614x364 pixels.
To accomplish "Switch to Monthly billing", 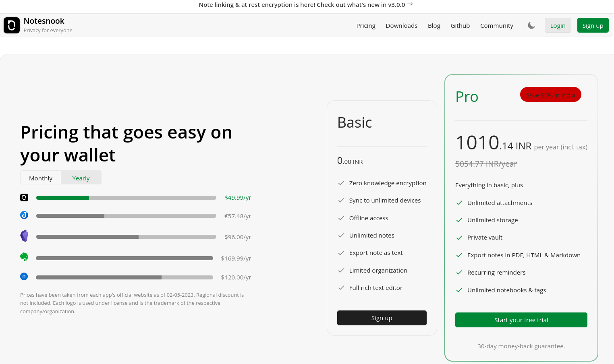I will [40, 178].
